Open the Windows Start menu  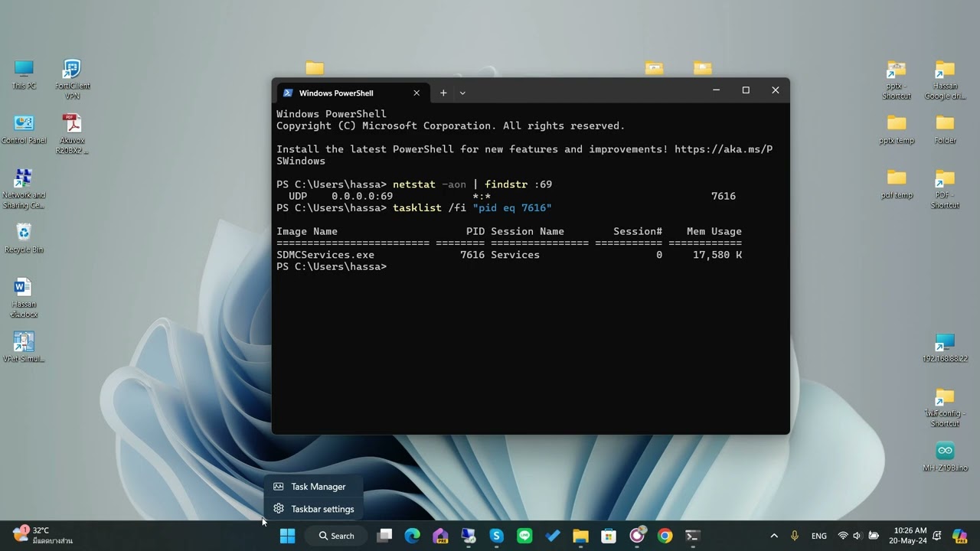(x=287, y=536)
